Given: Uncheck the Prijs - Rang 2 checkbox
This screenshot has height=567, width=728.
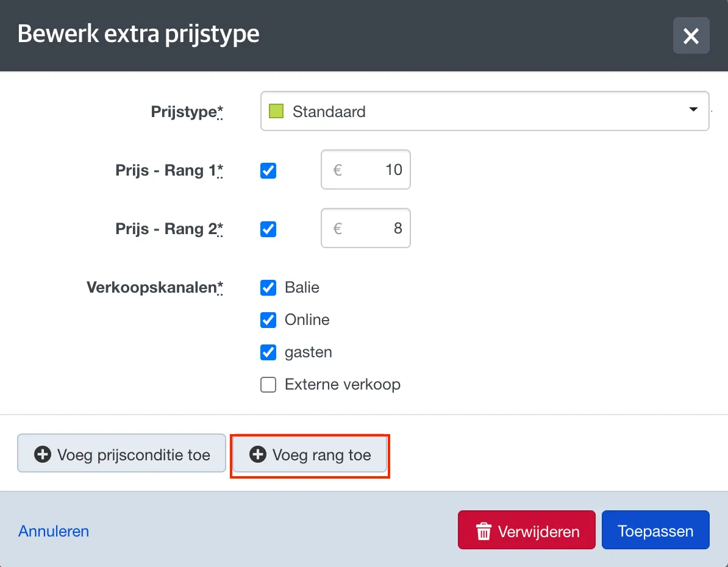Looking at the screenshot, I should 268,229.
